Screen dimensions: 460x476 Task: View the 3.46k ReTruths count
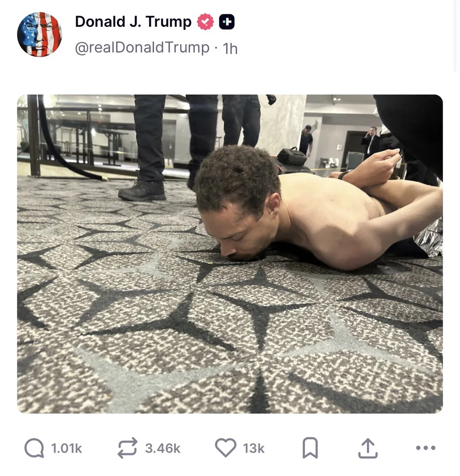pyautogui.click(x=162, y=448)
